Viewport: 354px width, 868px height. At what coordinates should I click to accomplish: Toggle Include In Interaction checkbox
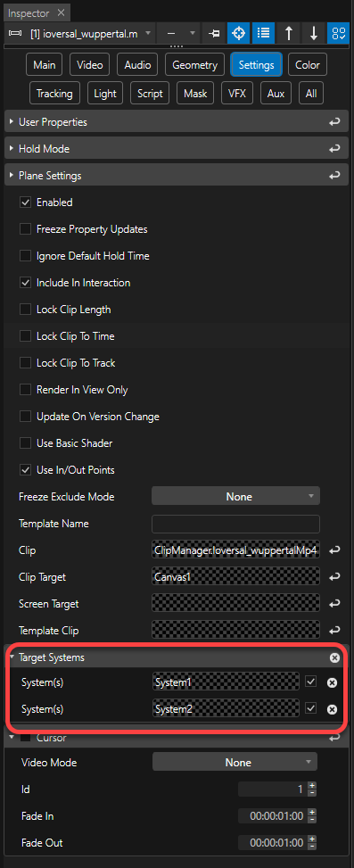click(26, 282)
